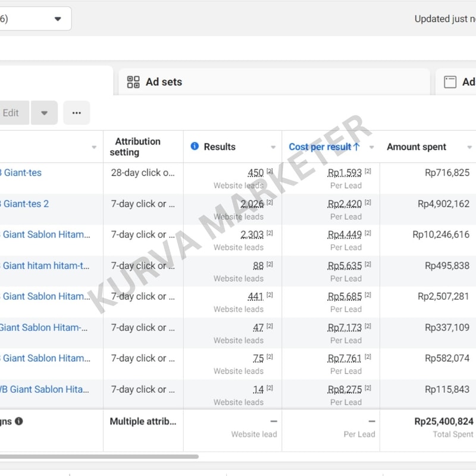Click the 450 results value
Image resolution: width=476 pixels, height=476 pixels.
coord(256,173)
